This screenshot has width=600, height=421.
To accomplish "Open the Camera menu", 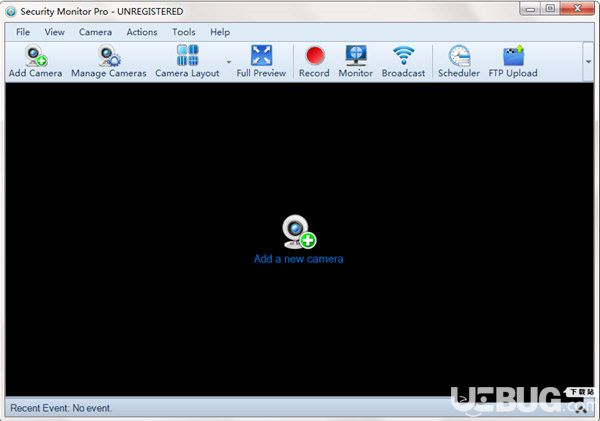I will (x=95, y=32).
